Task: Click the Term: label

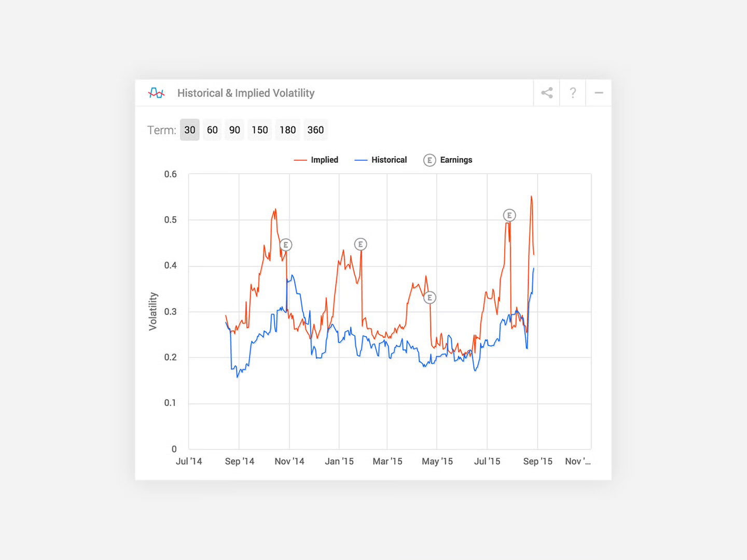Action: 161,130
